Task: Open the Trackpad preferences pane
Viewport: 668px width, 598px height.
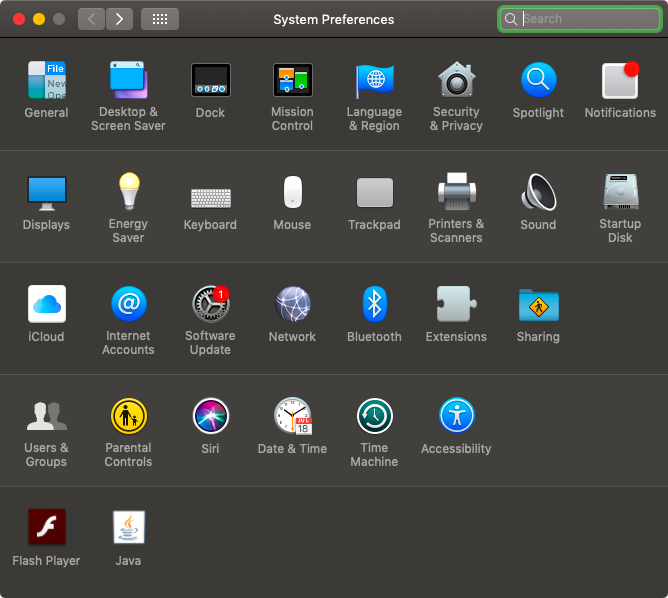Action: [x=374, y=193]
